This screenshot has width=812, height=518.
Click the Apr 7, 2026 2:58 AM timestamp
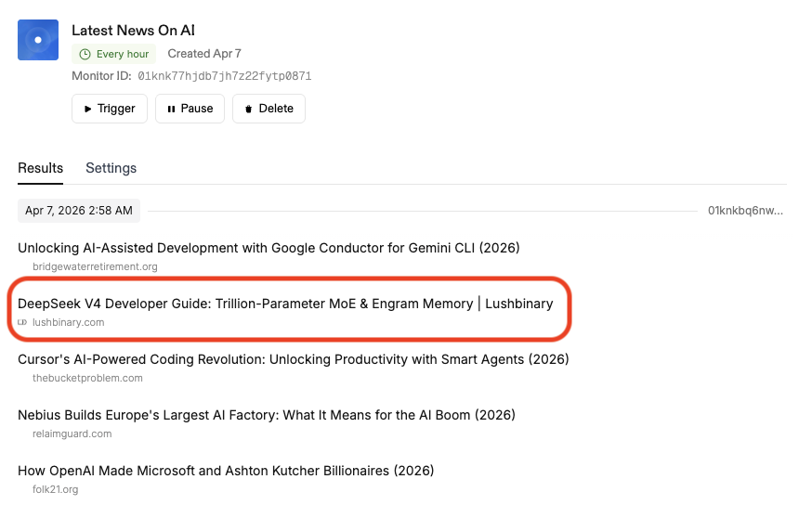(79, 211)
